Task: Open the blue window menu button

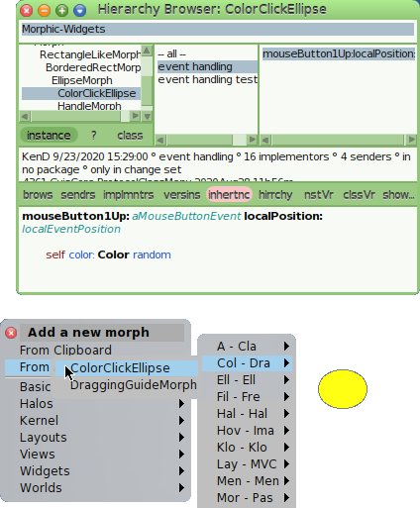Action: [79, 11]
